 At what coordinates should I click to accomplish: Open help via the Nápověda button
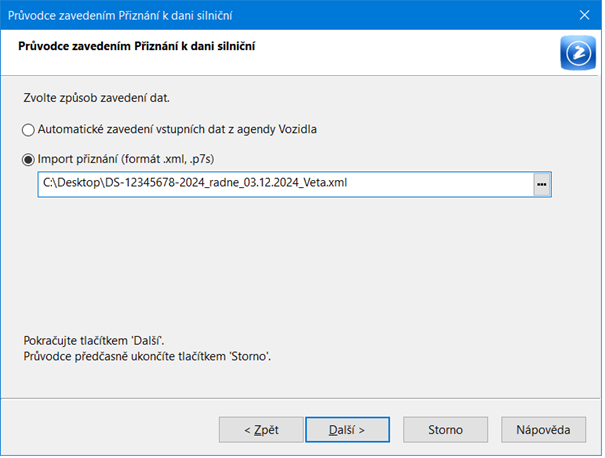coord(543,429)
